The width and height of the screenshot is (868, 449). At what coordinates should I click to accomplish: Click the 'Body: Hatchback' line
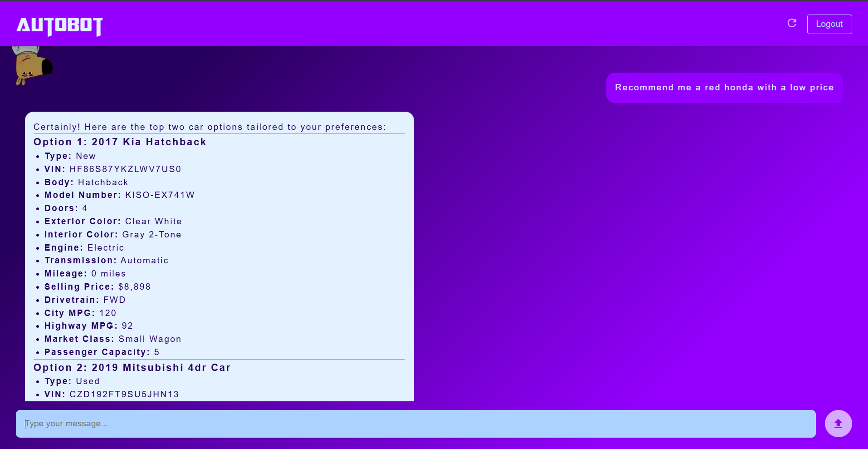[x=86, y=183]
